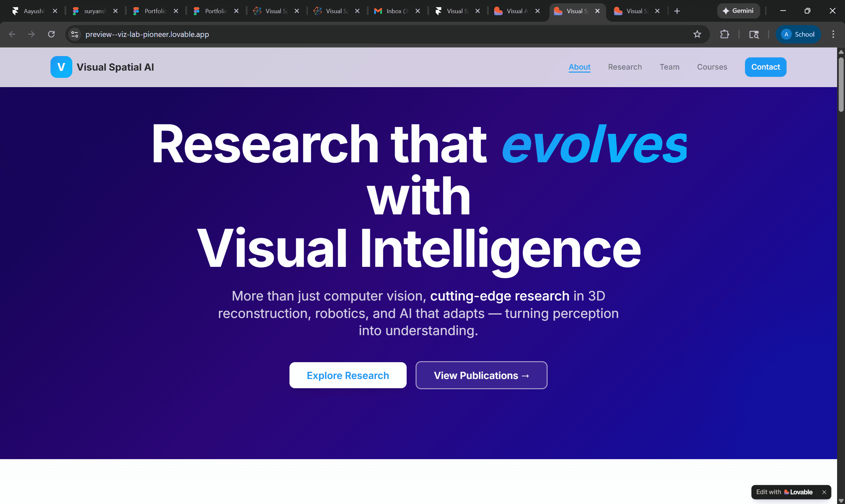Click the blue V logo icon
845x504 pixels.
61,67
